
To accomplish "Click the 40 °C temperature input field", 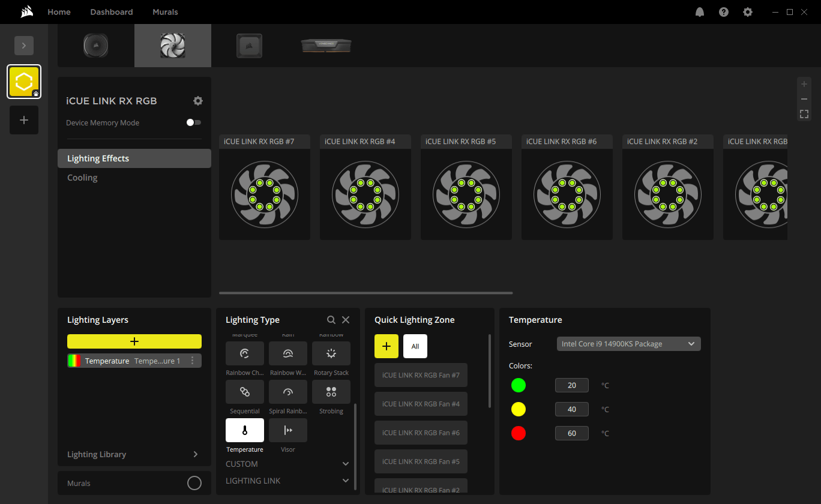I will (571, 409).
